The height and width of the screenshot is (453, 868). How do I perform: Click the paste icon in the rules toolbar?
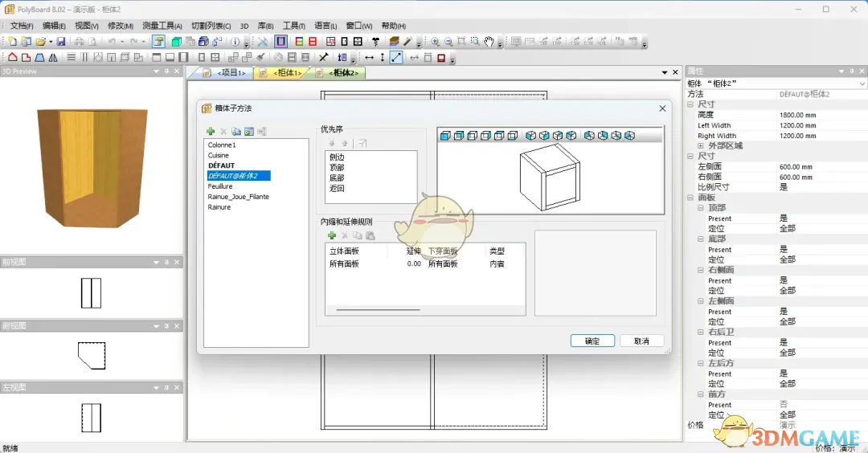371,235
